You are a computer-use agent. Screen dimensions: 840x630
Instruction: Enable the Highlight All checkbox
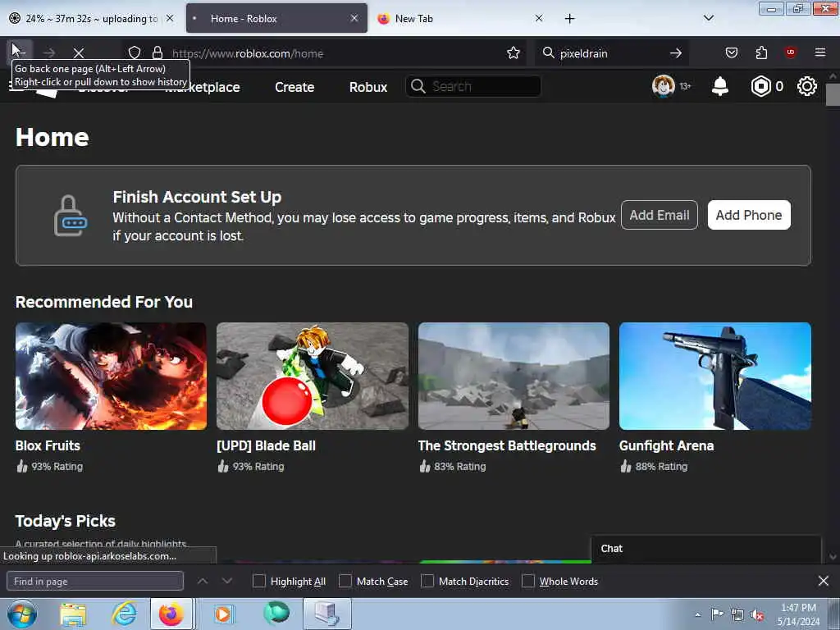[258, 581]
